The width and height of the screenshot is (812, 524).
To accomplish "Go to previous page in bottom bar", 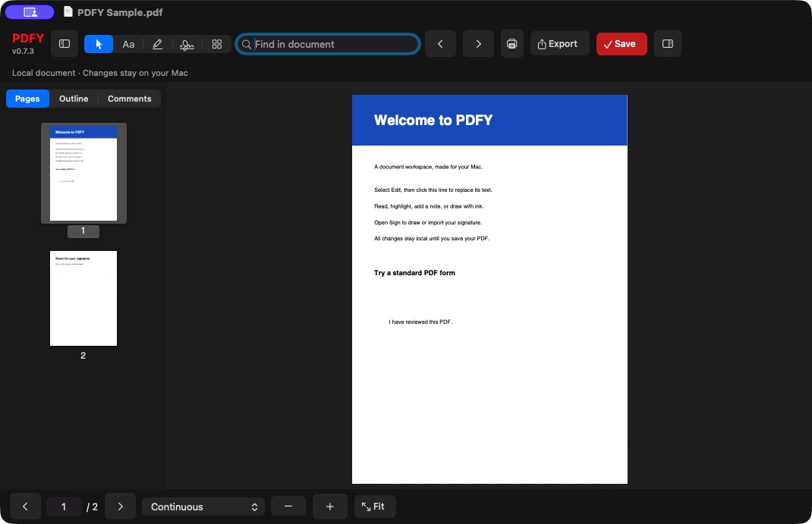I will coord(25,507).
